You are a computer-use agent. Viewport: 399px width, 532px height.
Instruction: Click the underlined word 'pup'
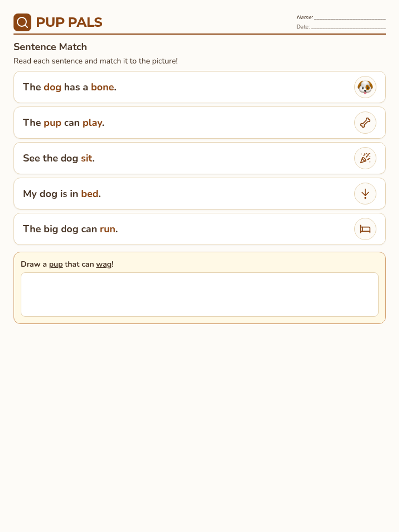(x=56, y=264)
